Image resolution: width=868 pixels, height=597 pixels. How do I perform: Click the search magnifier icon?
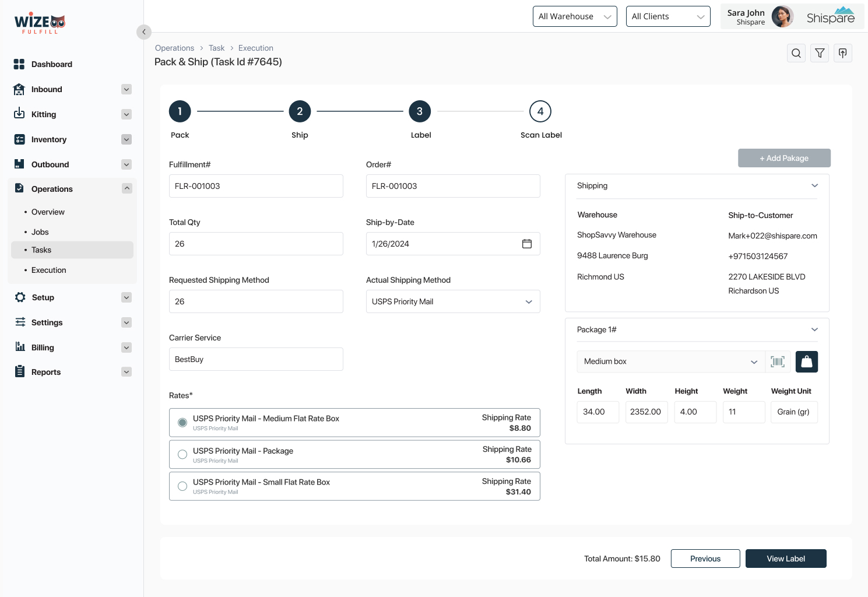796,54
